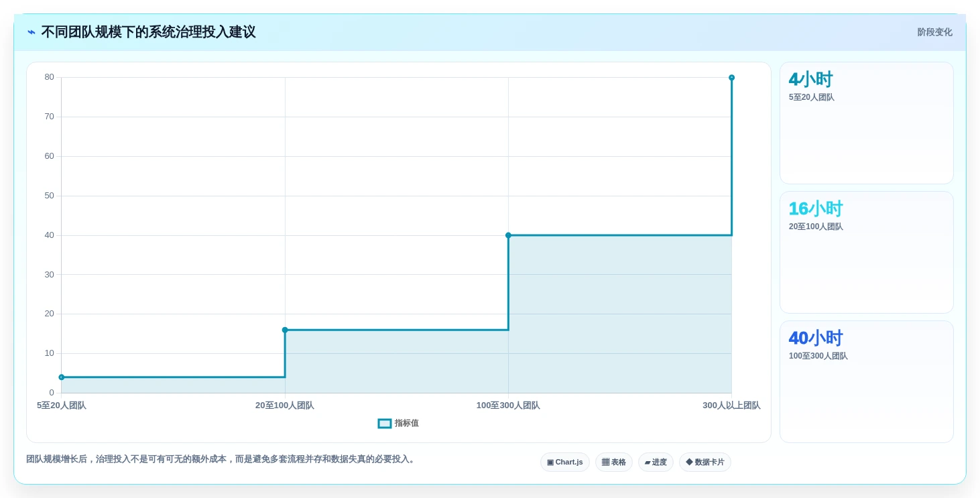Click the footnote starting with 团队规模增长后

(x=222, y=459)
